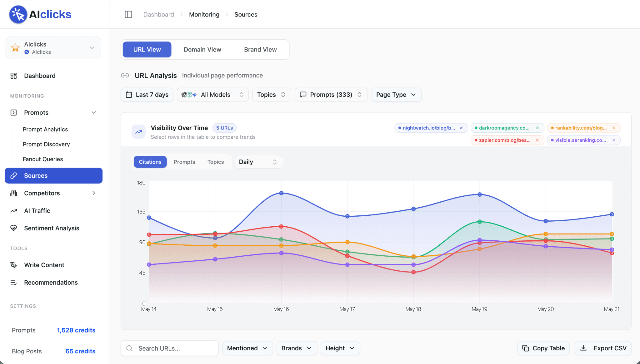Screen dimensions: 640x364
Task: Select the Prompts chart tab
Action: coord(184,162)
